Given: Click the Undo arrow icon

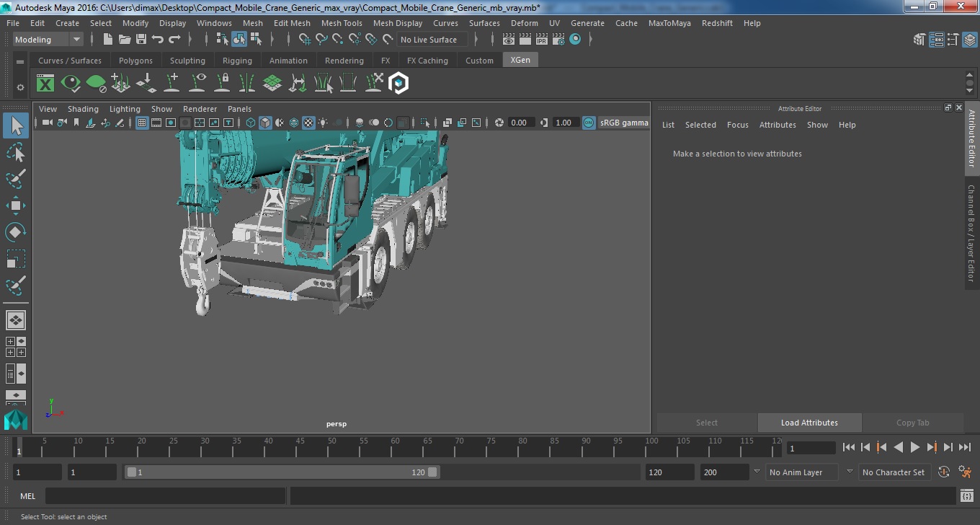Looking at the screenshot, I should (x=158, y=40).
